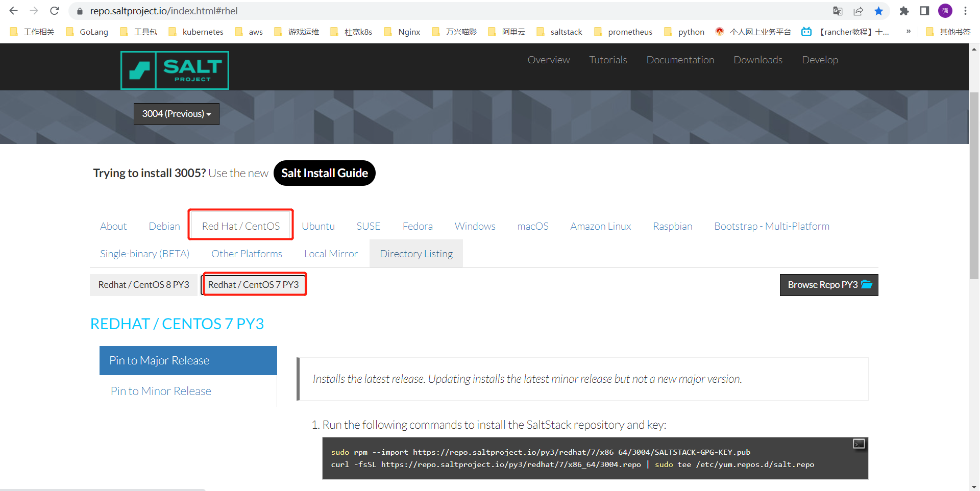Click the page vertical scrollbar thumb
Viewport: 980px width, 491px height.
974,186
